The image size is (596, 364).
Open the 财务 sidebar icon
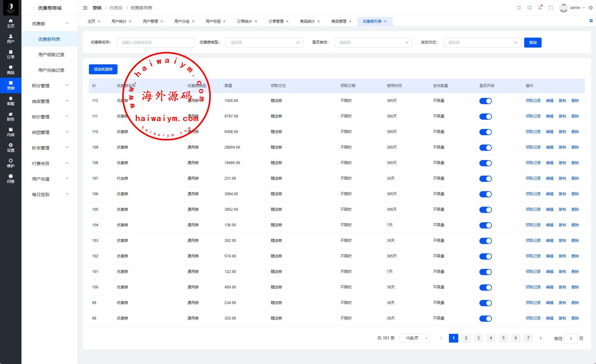[11, 116]
